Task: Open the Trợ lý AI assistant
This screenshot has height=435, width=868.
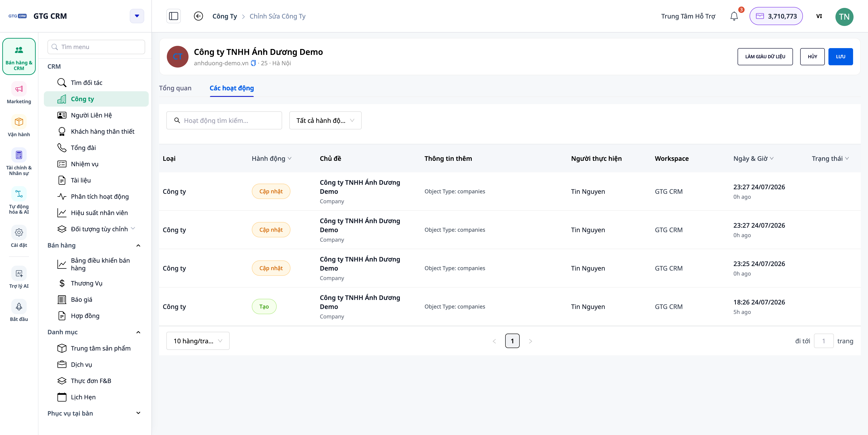Action: (19, 277)
